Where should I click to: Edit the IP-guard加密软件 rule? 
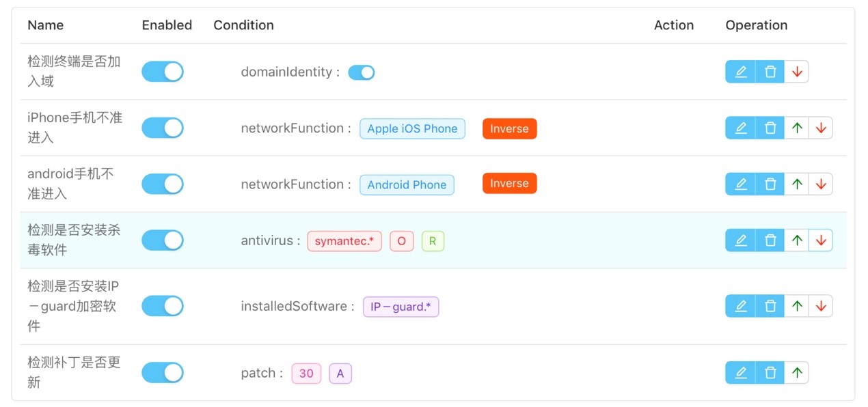[x=740, y=307]
